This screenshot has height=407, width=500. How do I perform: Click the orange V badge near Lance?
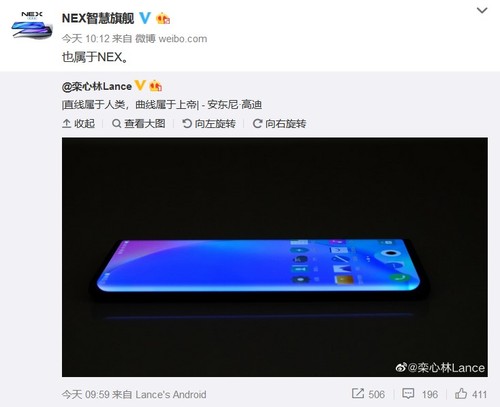coord(140,86)
